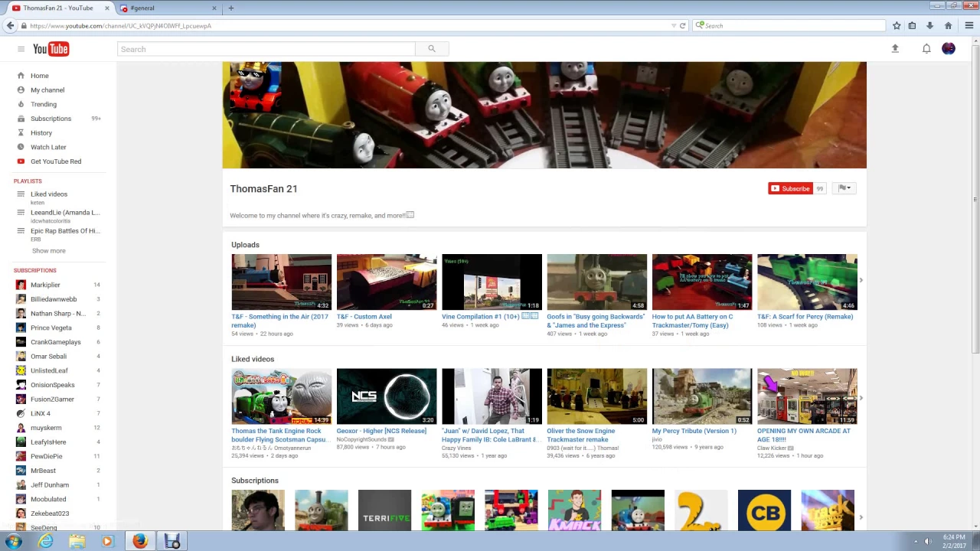Viewport: 980px width, 551px height.
Task: Open the CB channel tile
Action: click(764, 510)
